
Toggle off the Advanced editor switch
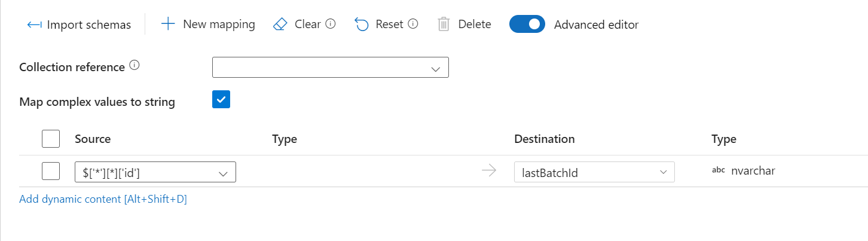tap(527, 24)
